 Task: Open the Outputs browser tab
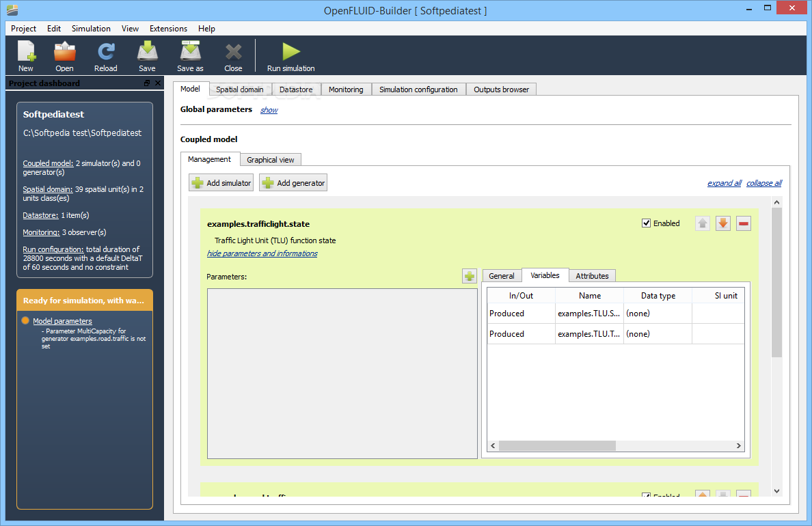tap(501, 89)
